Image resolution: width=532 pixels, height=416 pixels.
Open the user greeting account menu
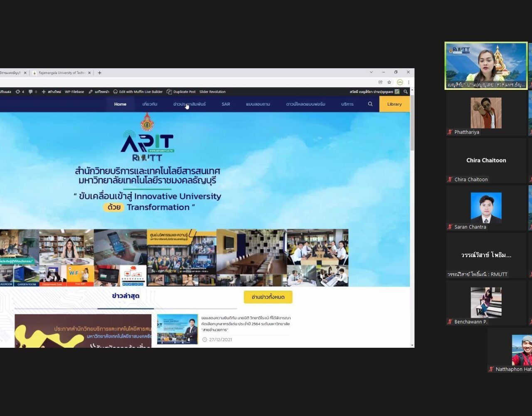(374, 92)
